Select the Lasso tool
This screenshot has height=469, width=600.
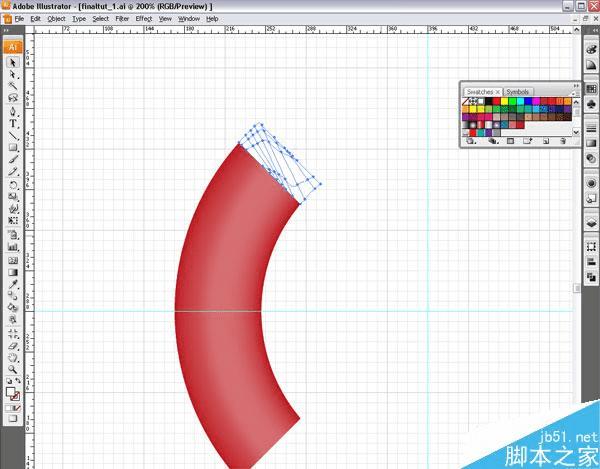[x=13, y=98]
